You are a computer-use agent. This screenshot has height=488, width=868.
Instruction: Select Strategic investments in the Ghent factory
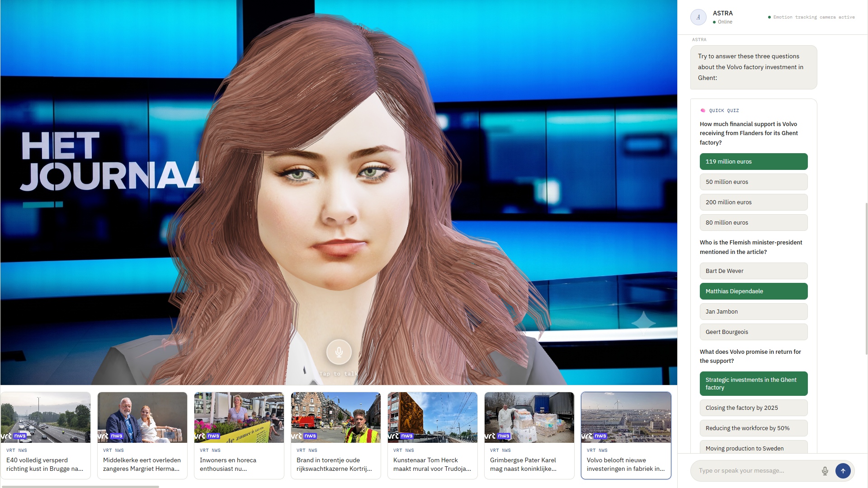754,384
